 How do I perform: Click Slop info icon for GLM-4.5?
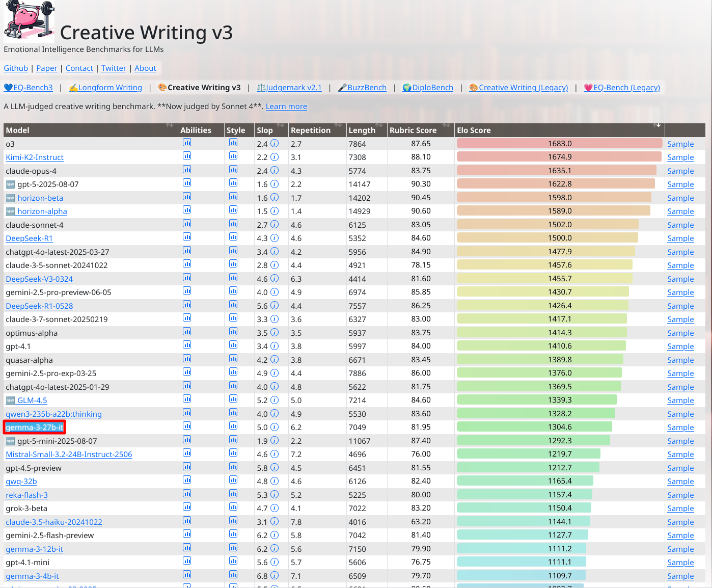click(x=275, y=400)
